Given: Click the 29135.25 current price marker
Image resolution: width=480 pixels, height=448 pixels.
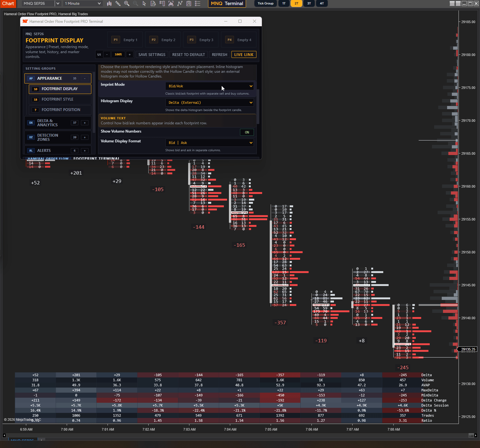Looking at the screenshot, I should [468, 349].
